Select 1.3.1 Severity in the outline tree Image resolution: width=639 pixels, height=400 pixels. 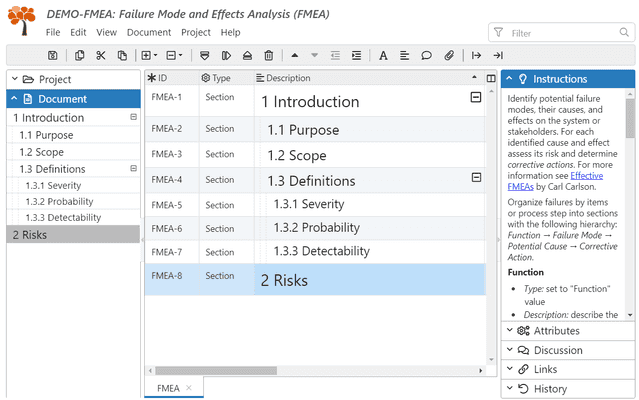(x=73, y=185)
